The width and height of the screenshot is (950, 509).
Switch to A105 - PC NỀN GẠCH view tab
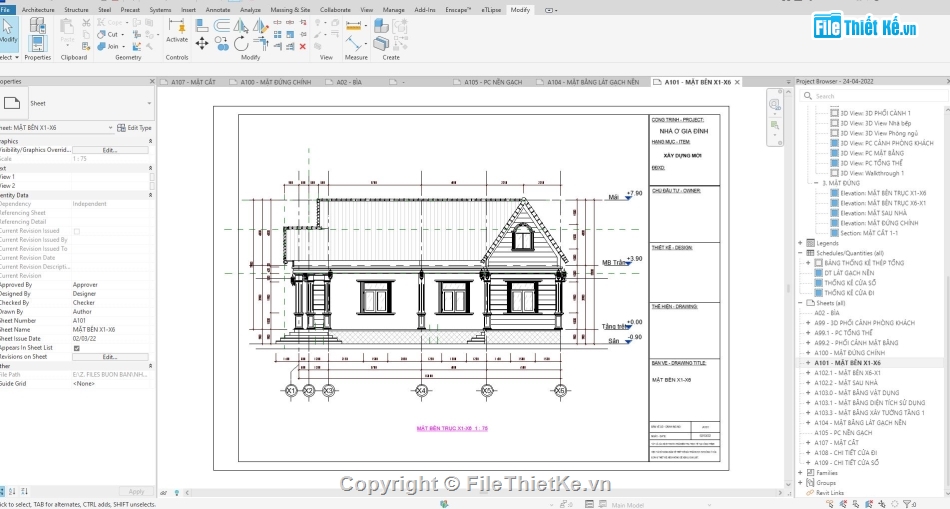tap(493, 82)
